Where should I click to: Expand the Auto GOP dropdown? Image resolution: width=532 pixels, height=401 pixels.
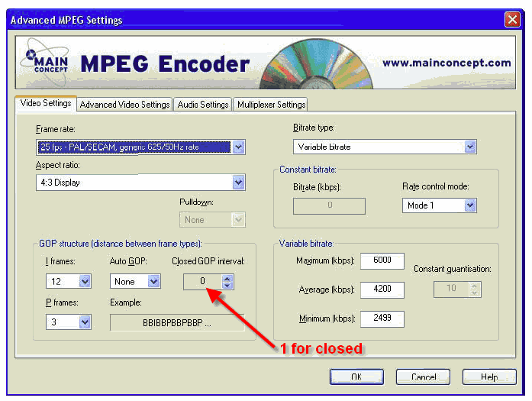(153, 281)
